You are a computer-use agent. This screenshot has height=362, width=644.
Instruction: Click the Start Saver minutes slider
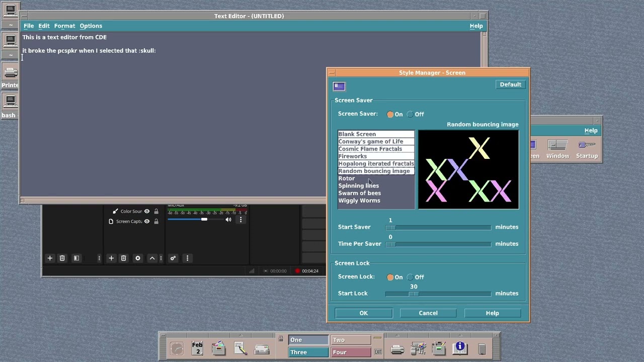(x=438, y=227)
